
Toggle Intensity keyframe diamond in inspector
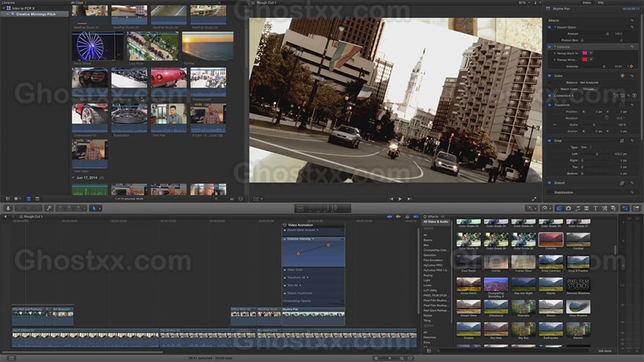[631, 66]
